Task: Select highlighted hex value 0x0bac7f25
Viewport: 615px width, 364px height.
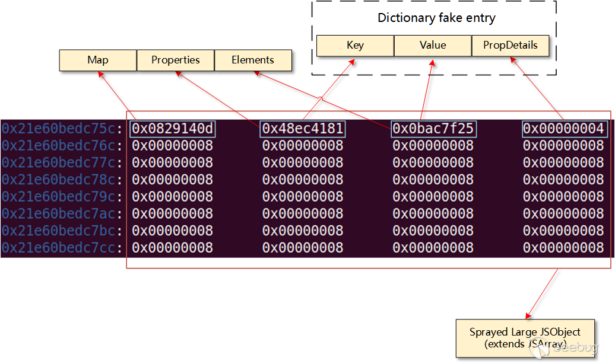Action: pos(433,129)
